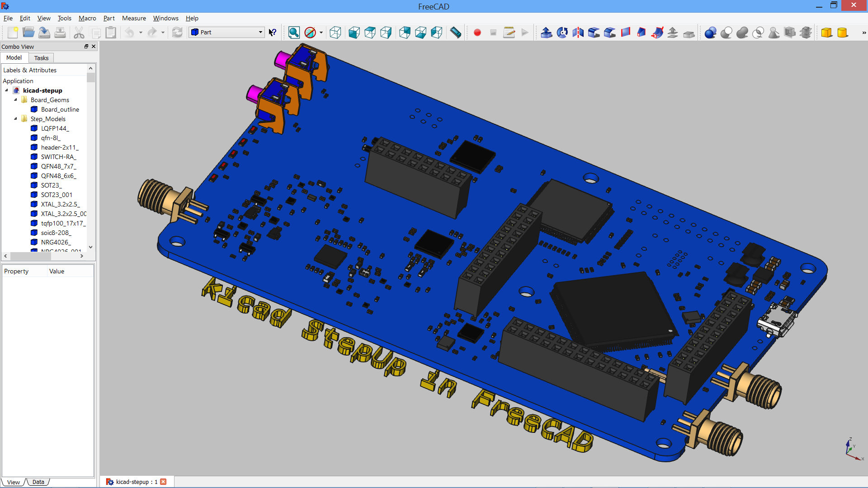Collapse the kicad-stepup application node

[x=7, y=90]
